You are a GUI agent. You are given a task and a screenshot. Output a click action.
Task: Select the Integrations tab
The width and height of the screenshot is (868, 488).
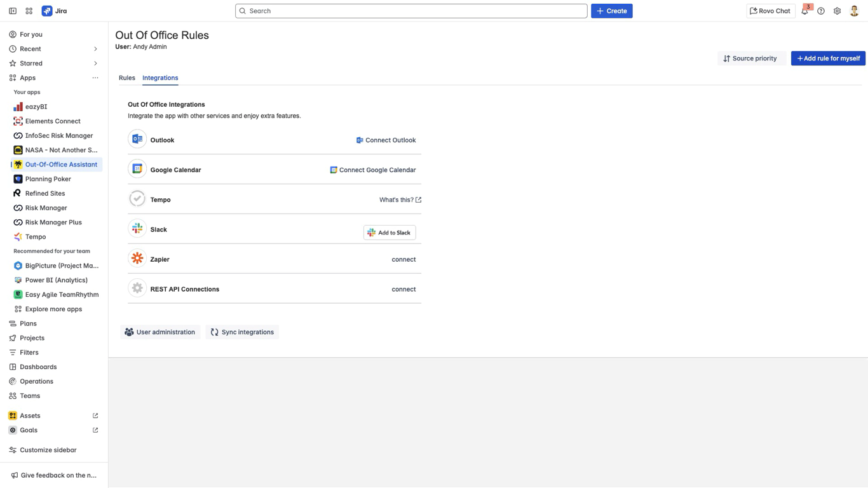pos(160,78)
